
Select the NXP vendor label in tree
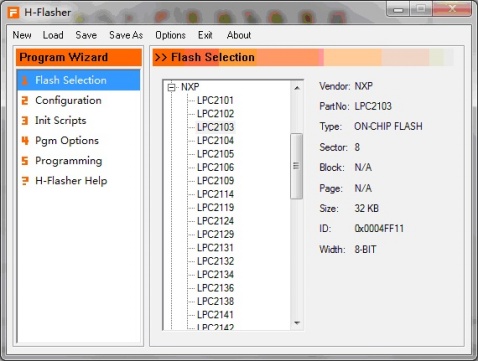coord(190,87)
